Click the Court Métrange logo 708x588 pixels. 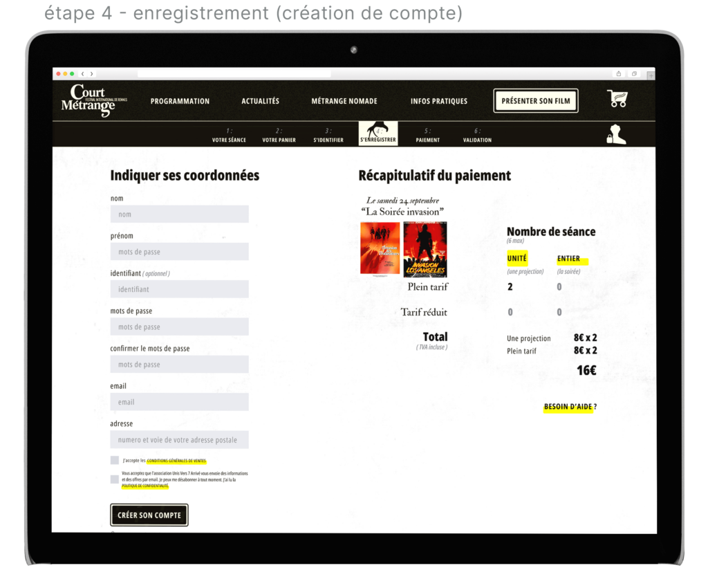click(x=89, y=100)
